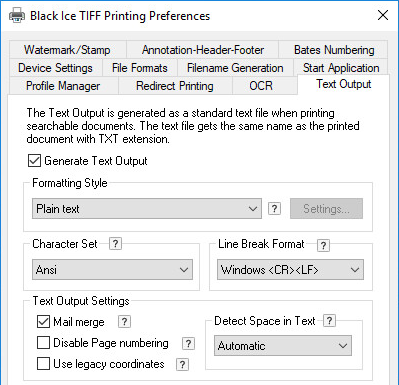Open the Bates Numbering tab
The height and width of the screenshot is (385, 399).
pyautogui.click(x=334, y=50)
